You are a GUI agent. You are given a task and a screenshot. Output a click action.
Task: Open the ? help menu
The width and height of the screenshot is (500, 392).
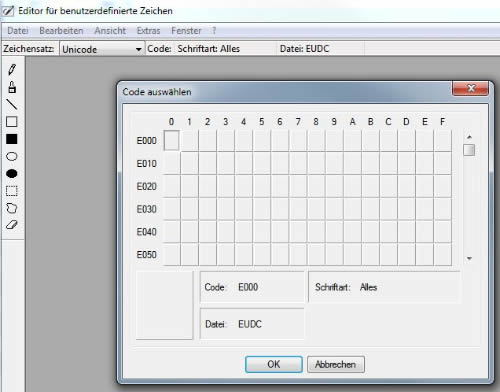(x=214, y=31)
